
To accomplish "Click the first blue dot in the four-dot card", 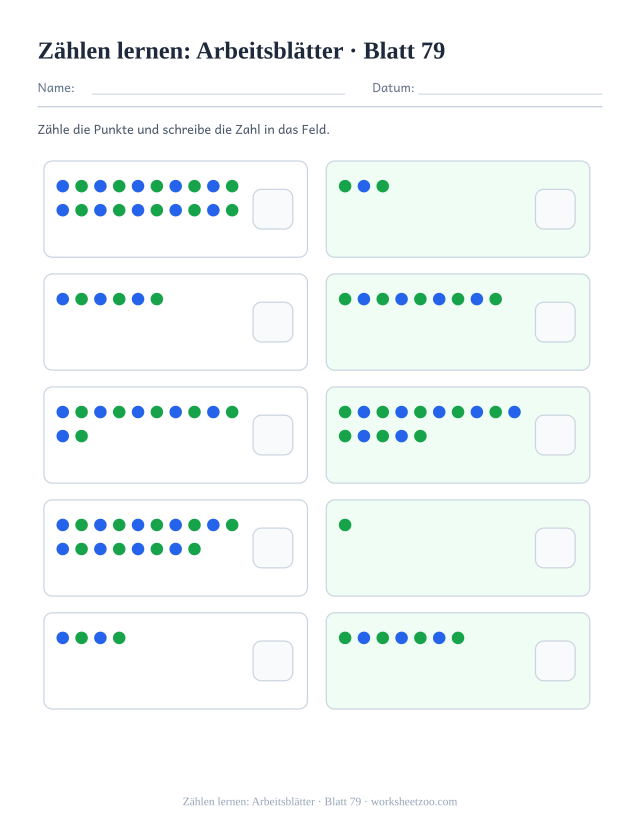I will click(62, 638).
